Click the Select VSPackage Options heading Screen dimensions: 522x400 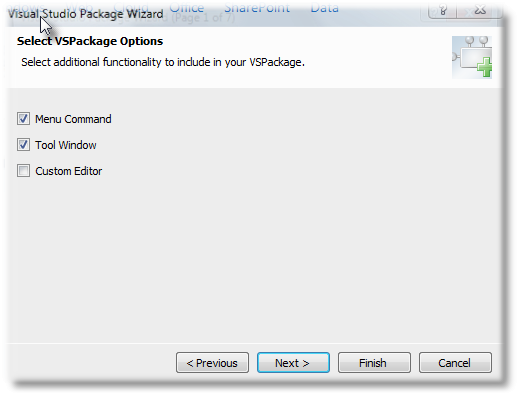click(x=90, y=41)
